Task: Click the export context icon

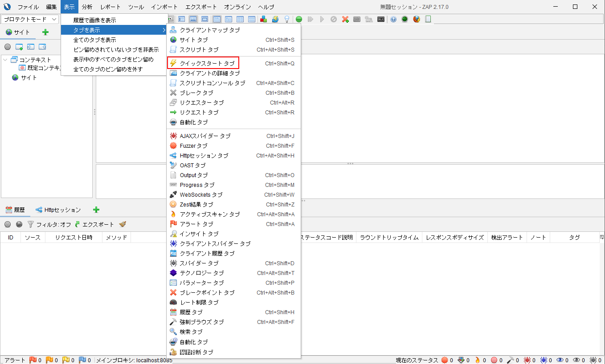Action: click(42, 47)
